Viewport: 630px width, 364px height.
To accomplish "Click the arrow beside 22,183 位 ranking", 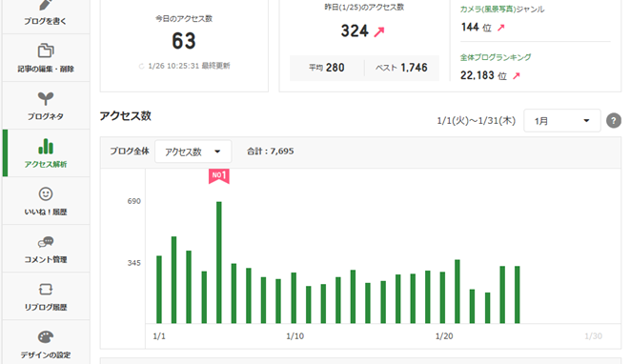I will [517, 75].
